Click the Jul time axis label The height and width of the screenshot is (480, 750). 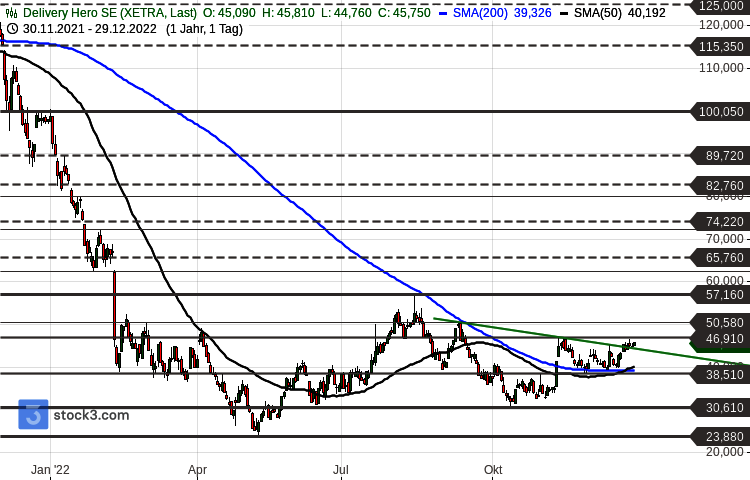click(341, 470)
